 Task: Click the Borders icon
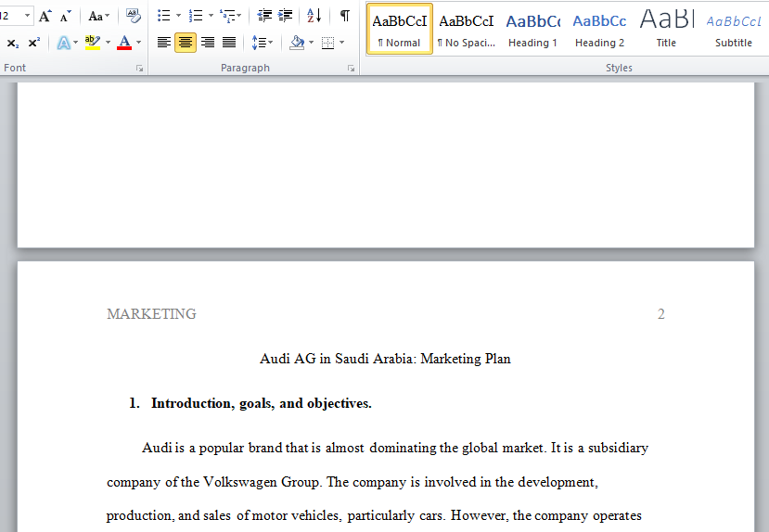[x=327, y=43]
